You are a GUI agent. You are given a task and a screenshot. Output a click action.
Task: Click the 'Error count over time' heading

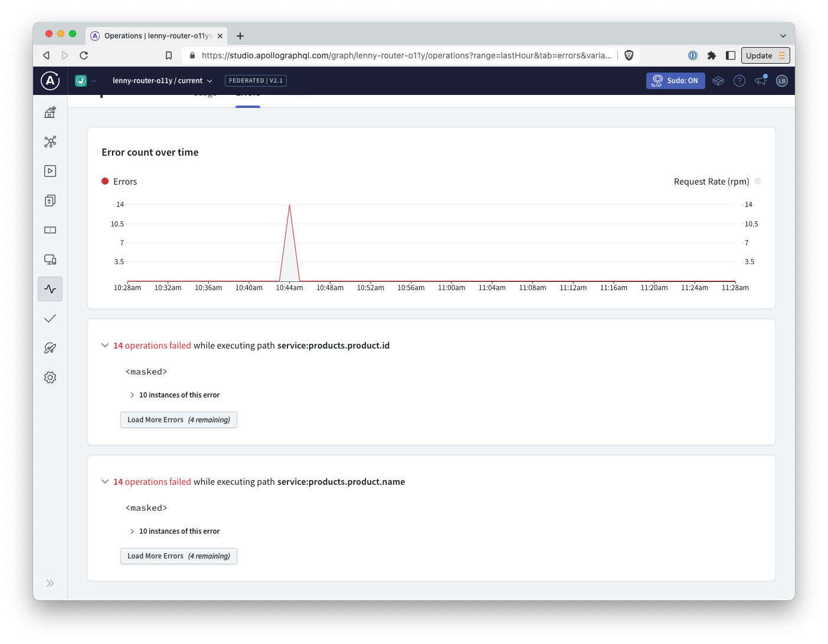point(150,152)
